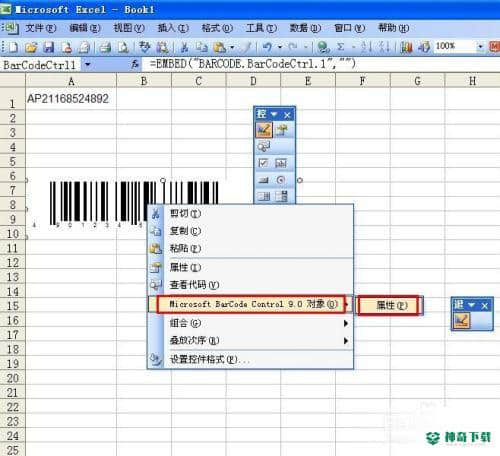
Task: Click the Paste clipboard toolbar icon
Action: click(219, 47)
